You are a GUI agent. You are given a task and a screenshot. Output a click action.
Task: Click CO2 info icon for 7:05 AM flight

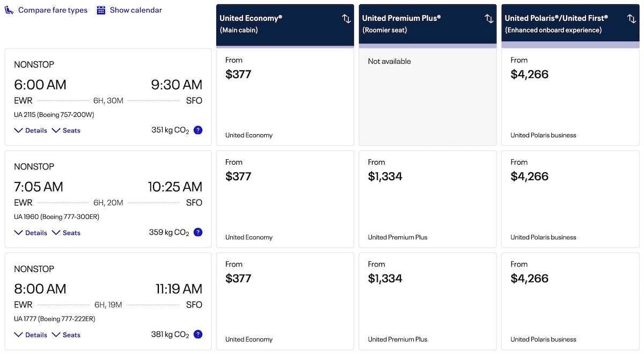198,232
